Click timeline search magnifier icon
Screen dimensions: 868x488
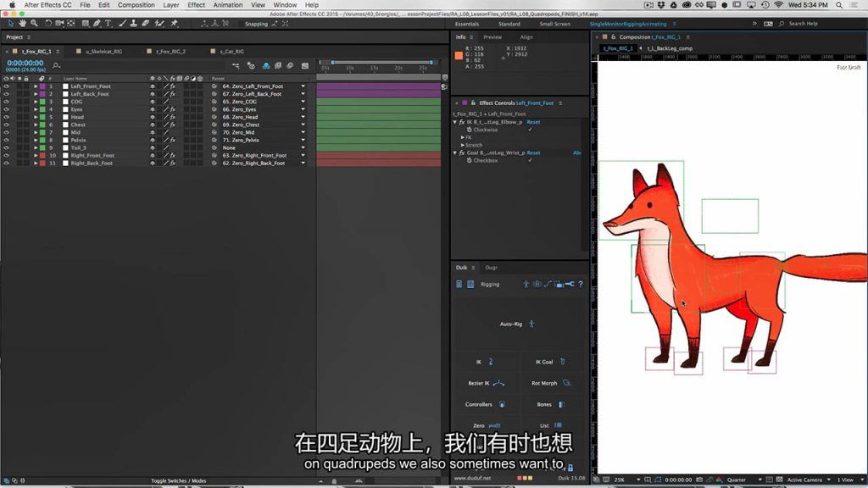coord(56,66)
